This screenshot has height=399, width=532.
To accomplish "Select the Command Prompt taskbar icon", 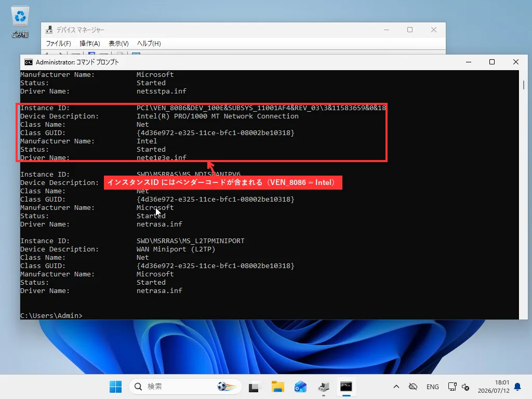I will [346, 387].
